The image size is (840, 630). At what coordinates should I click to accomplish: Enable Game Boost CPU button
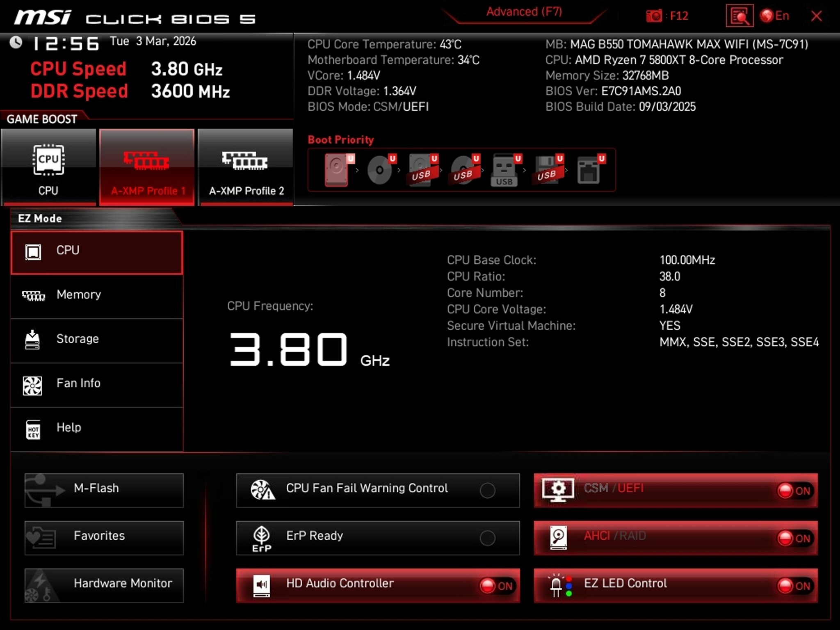(x=48, y=167)
